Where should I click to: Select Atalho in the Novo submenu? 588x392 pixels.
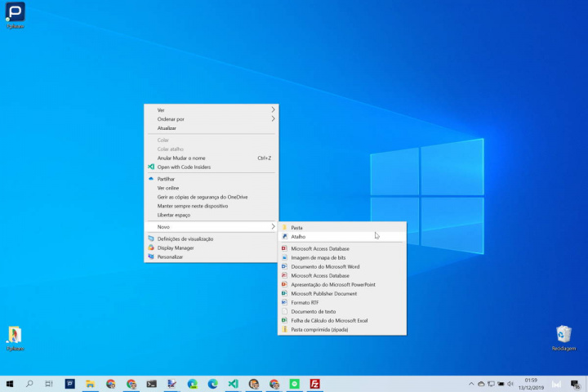pyautogui.click(x=297, y=236)
